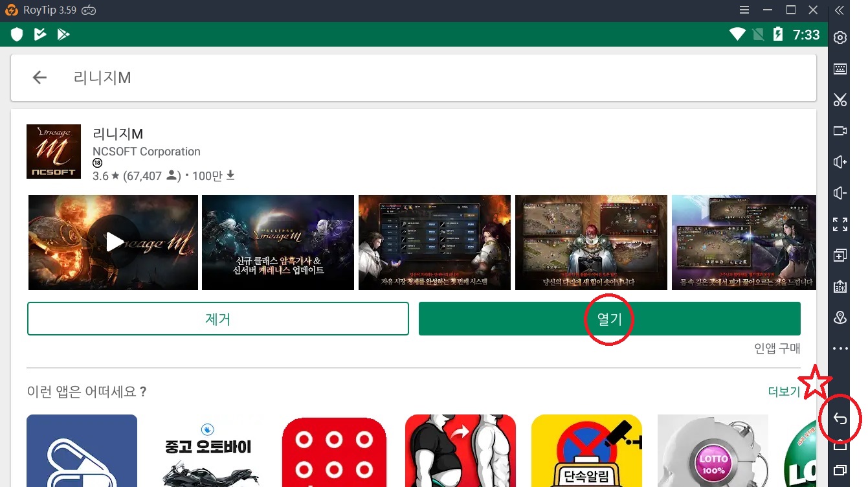Open the virtual location pin icon
The height and width of the screenshot is (487, 868).
(x=840, y=317)
